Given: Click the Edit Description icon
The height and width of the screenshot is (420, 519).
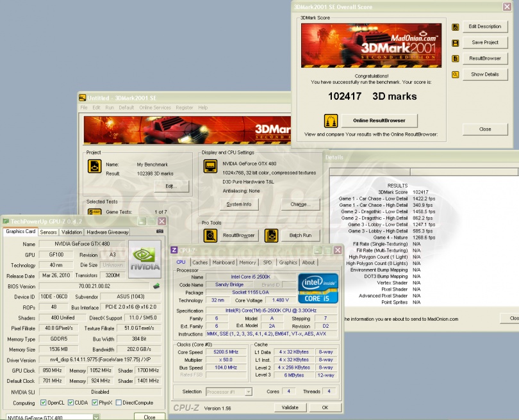Looking at the screenshot, I should tap(456, 27).
